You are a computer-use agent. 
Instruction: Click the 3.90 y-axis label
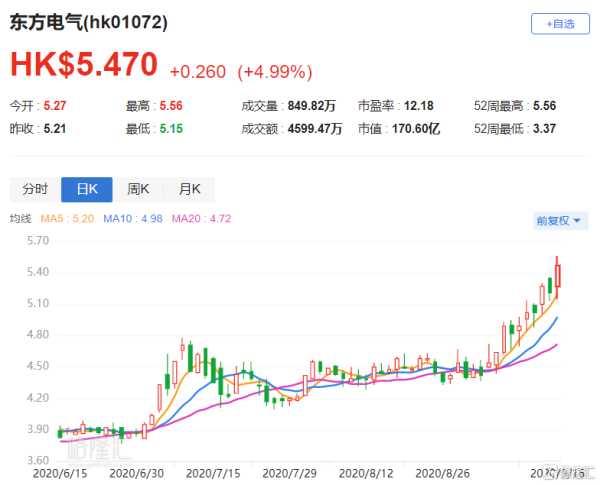coord(38,429)
